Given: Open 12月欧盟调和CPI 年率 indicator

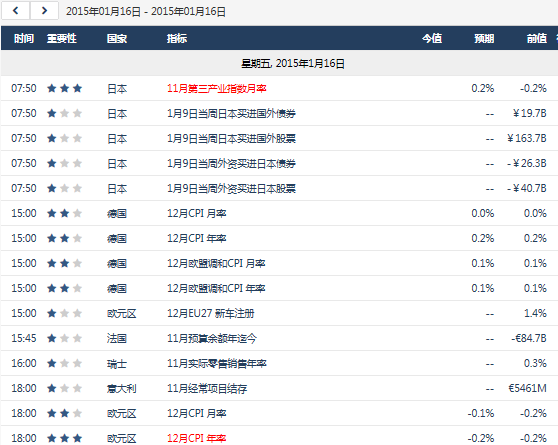Looking at the screenshot, I should click(216, 288).
